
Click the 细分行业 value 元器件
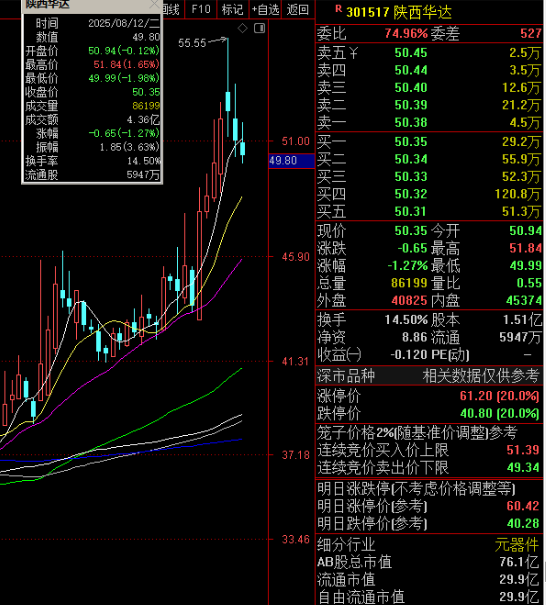(x=517, y=545)
